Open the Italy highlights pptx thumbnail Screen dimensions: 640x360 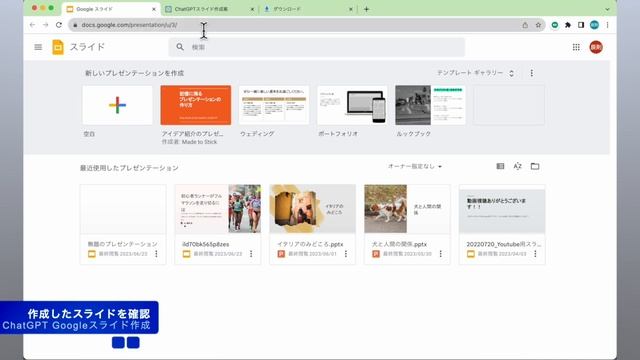click(312, 209)
